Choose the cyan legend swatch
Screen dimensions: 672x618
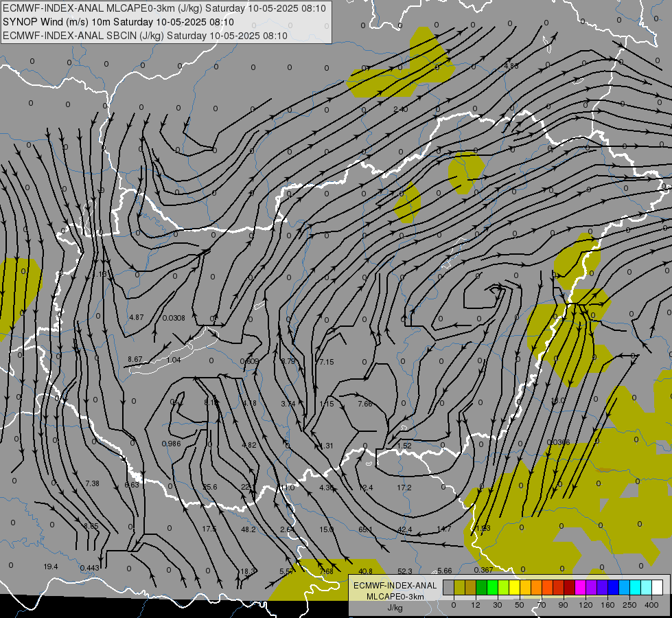[635, 588]
